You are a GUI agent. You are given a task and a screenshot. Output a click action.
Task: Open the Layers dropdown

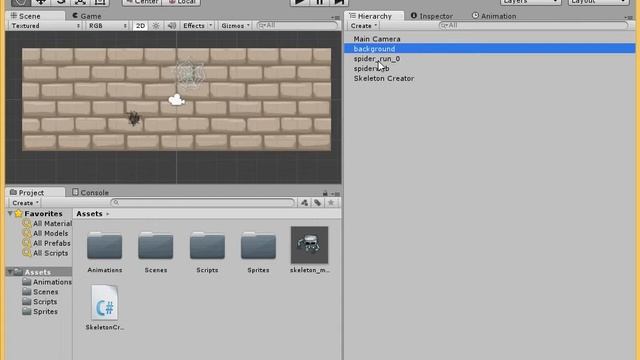[x=531, y=2]
